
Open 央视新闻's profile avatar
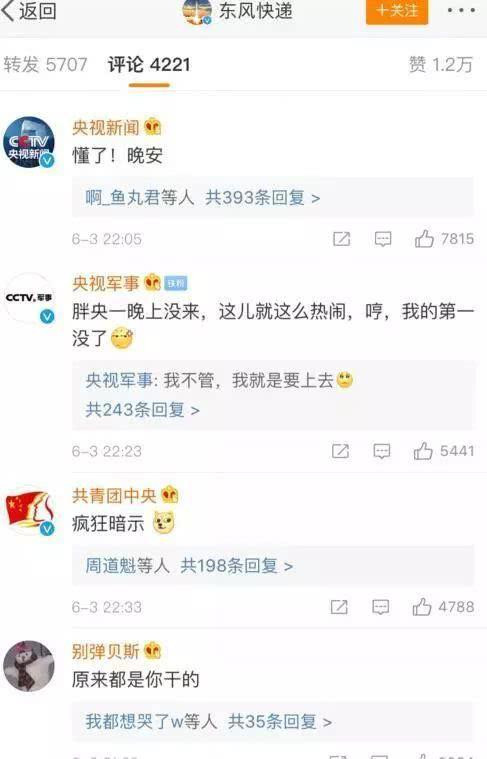29,142
